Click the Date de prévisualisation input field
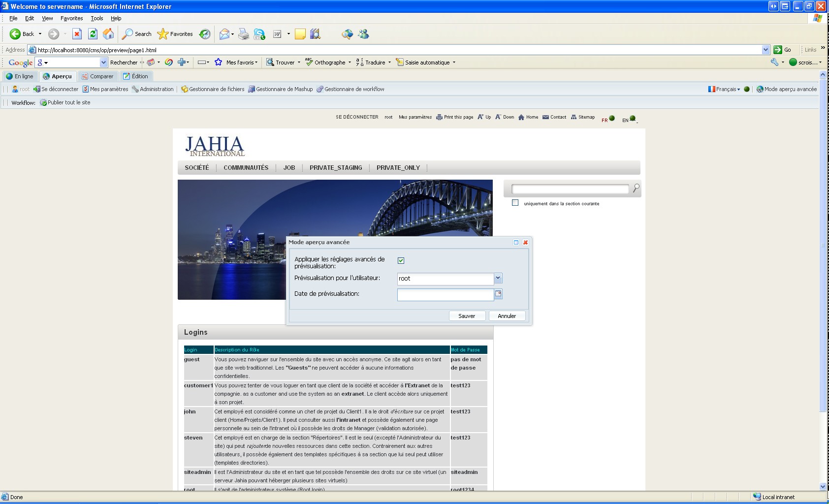 click(x=446, y=294)
